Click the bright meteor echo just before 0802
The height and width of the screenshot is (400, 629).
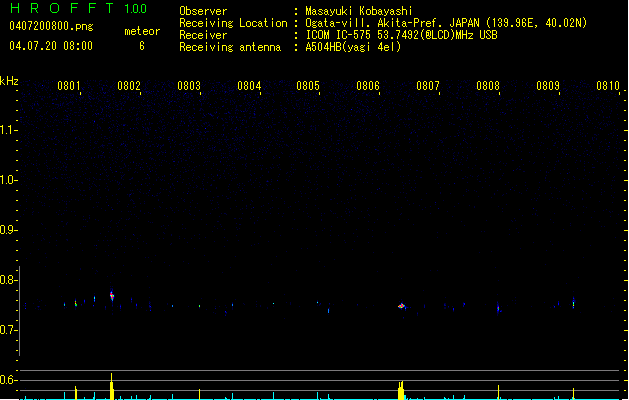click(112, 296)
